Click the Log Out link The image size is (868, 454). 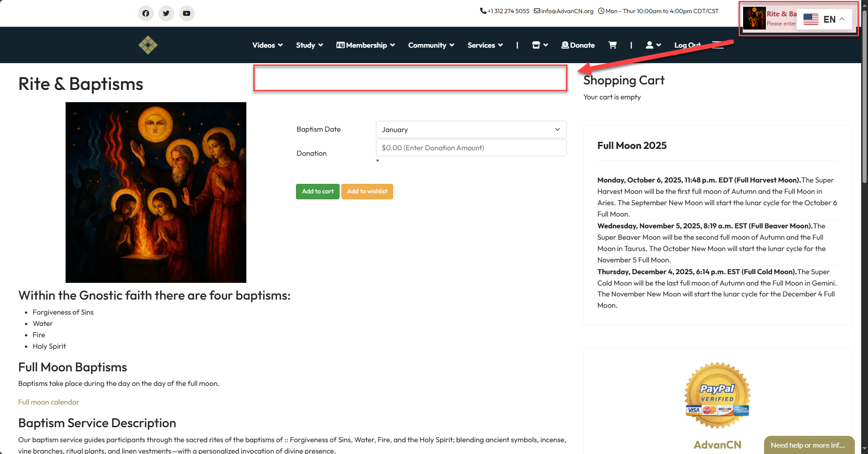[687, 45]
